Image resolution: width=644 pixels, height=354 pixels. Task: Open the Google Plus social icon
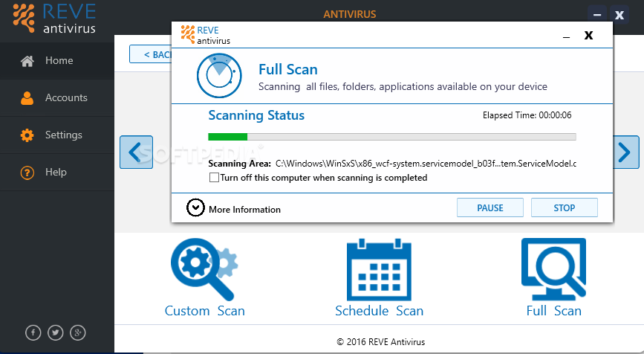tap(78, 332)
